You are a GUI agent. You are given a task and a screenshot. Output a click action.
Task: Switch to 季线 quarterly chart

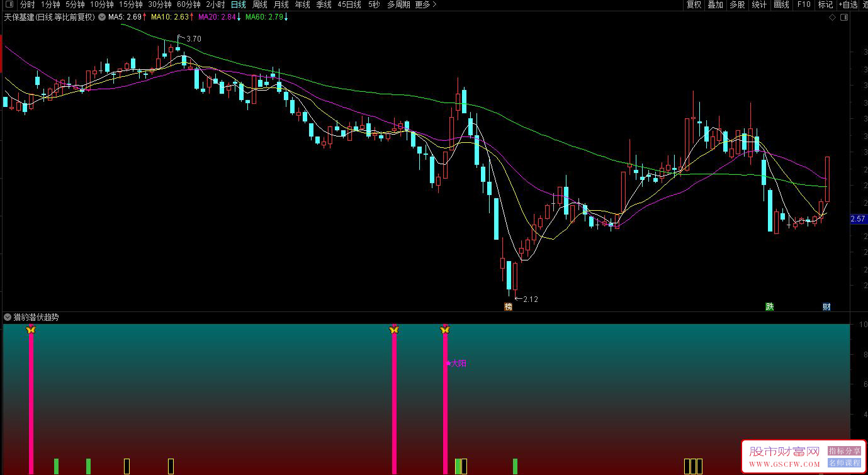(x=324, y=4)
